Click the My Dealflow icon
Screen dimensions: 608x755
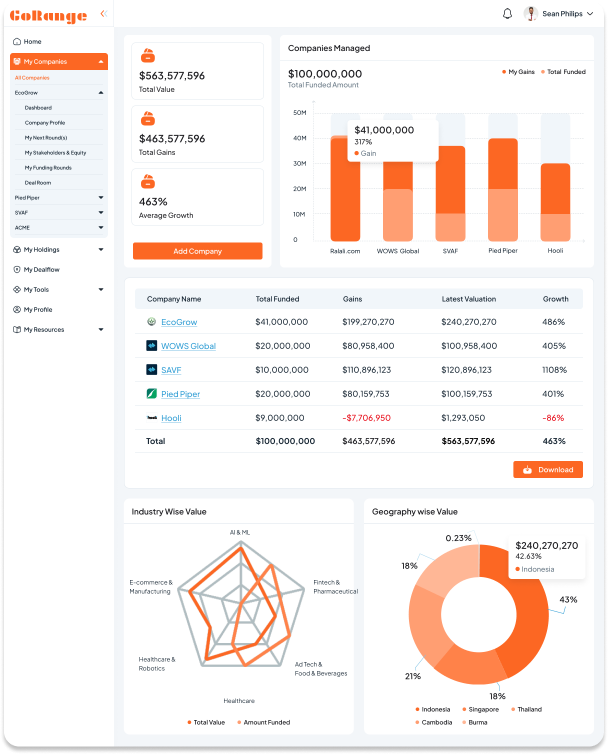[x=17, y=270]
